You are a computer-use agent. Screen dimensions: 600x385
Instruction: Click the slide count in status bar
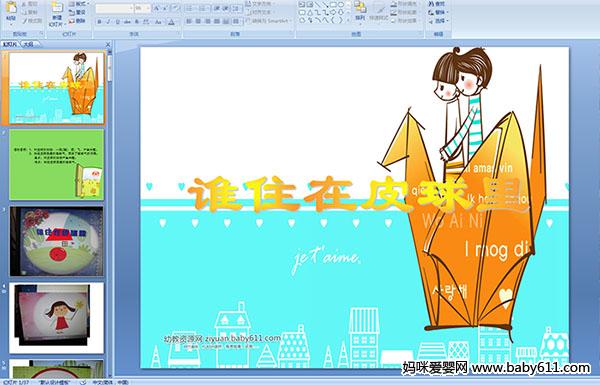[x=16, y=382]
